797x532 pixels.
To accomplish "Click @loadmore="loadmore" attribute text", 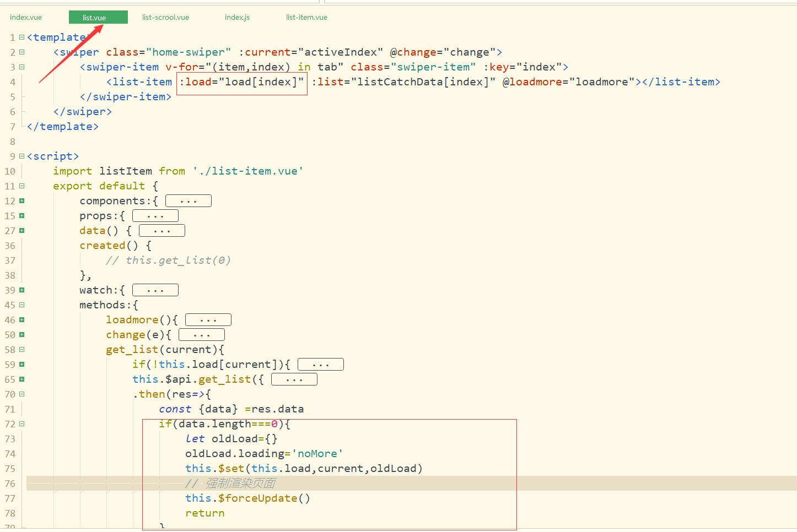I will [x=568, y=82].
